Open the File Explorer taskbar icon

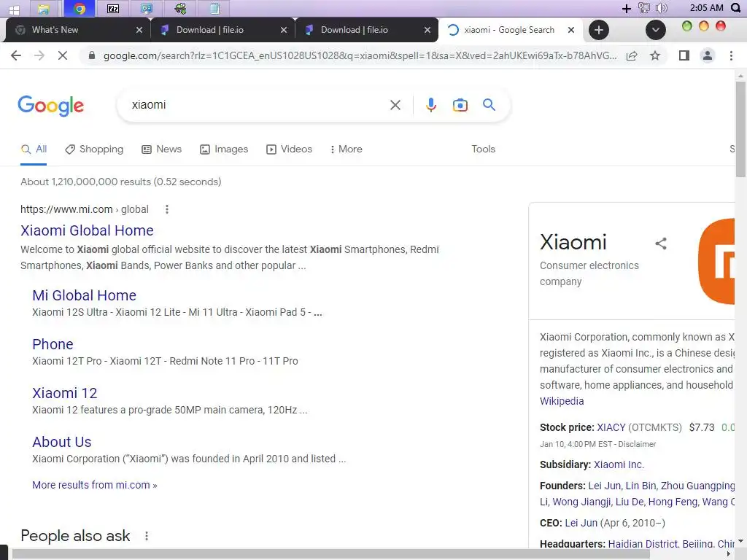click(44, 9)
